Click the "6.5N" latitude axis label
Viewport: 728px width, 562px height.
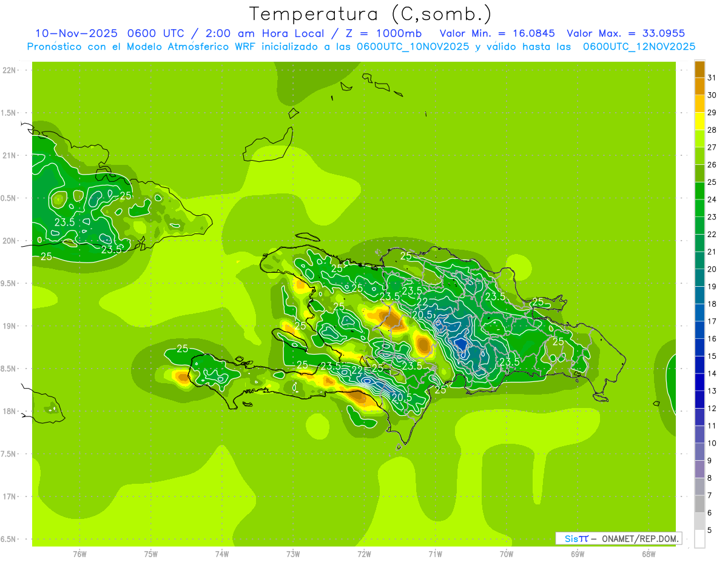[8, 539]
